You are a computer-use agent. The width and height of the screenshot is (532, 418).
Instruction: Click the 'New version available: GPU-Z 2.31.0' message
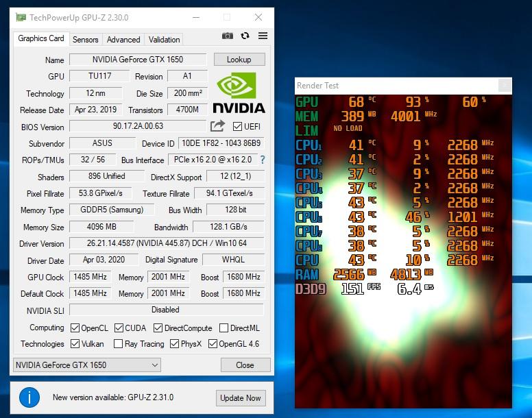click(x=113, y=397)
